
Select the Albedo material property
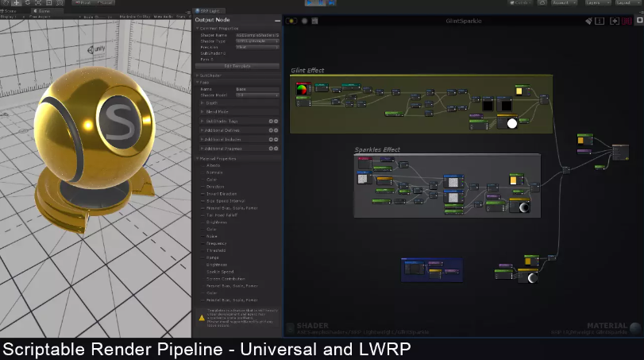[213, 165]
